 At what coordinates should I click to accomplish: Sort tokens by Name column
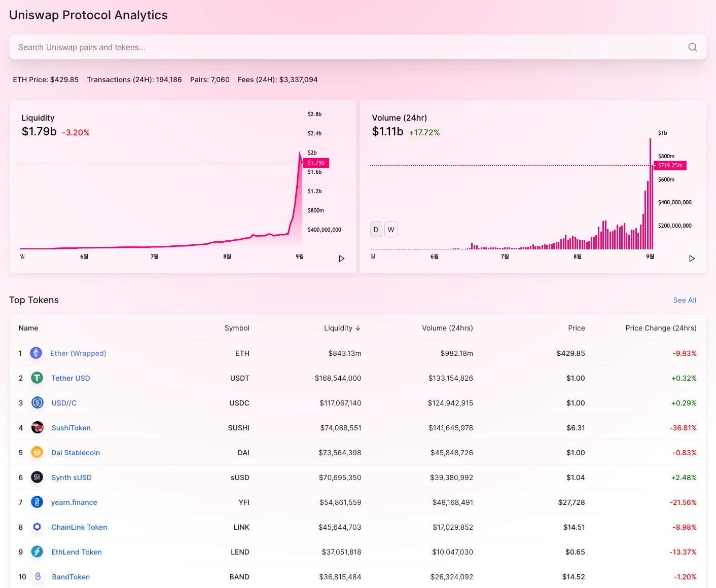[x=28, y=328]
